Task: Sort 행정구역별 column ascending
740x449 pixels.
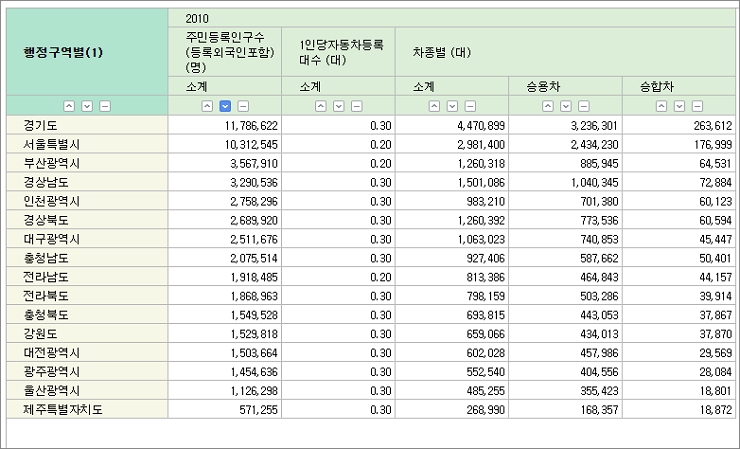Action: coord(69,106)
